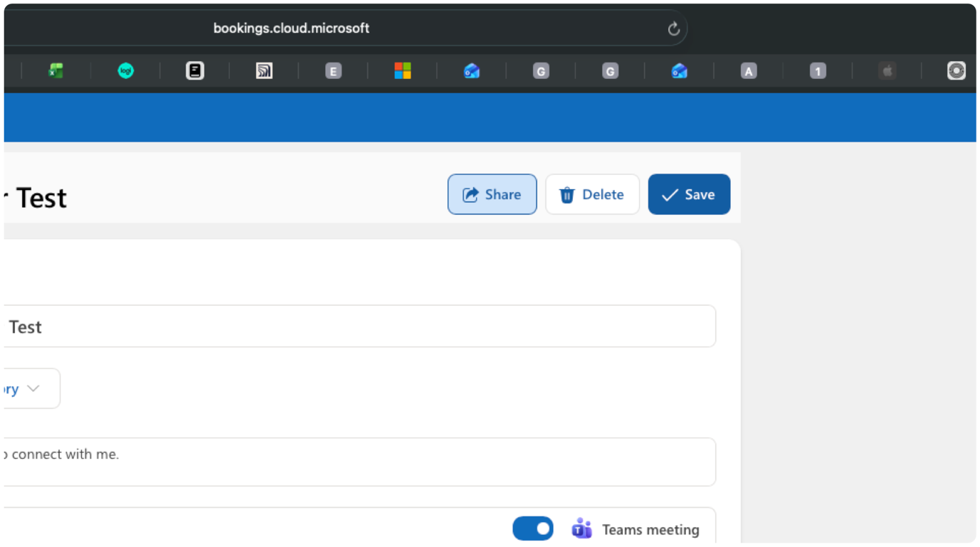This screenshot has width=980, height=547.
Task: Open the gray "1" favorite icon
Action: pyautogui.click(x=818, y=70)
